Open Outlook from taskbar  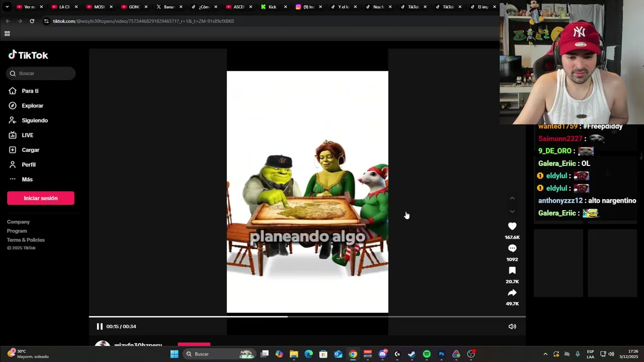pyautogui.click(x=338, y=354)
